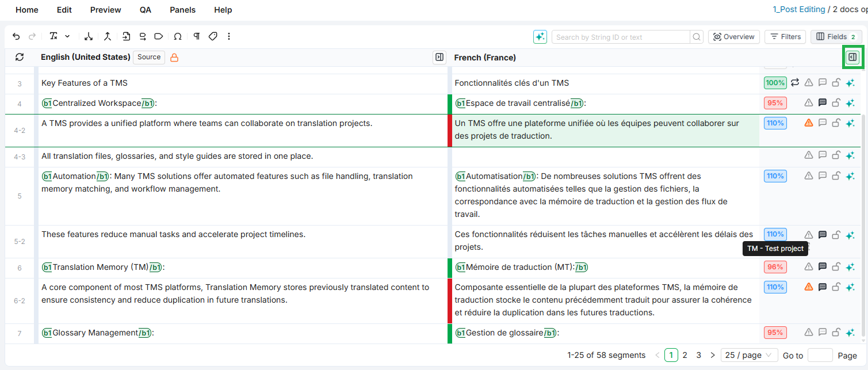Click the undo arrow in toolbar
The image size is (868, 370).
(16, 37)
